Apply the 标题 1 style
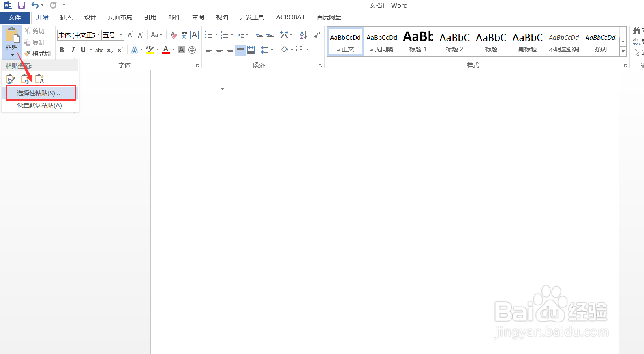The height and width of the screenshot is (354, 644). pyautogui.click(x=418, y=41)
